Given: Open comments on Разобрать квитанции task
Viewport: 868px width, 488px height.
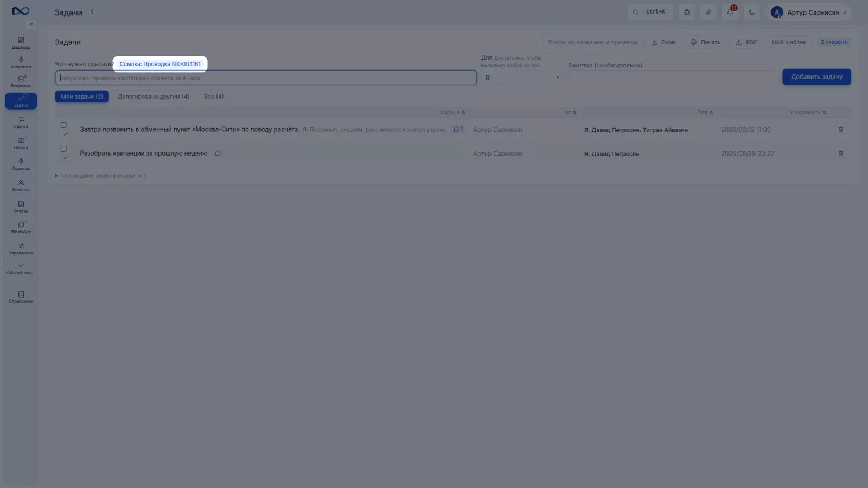Looking at the screenshot, I should click(218, 153).
